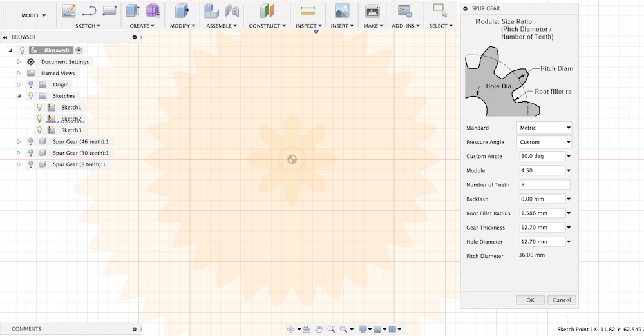Collapse the Browser panel double-arrow icon
Screen dimensions: 644x336
tap(5, 37)
